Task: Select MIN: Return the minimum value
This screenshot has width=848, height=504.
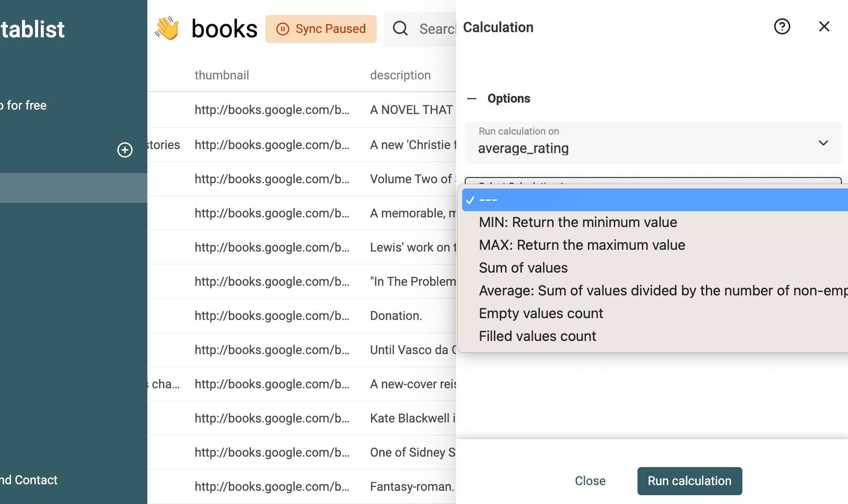Action: point(578,222)
